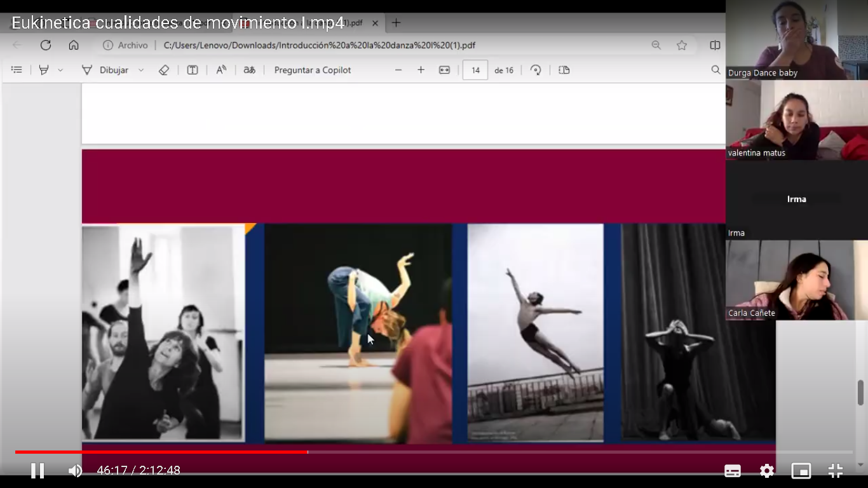Click the photo of the kneeling dancer by curtains
The height and width of the screenshot is (488, 868).
click(698, 332)
